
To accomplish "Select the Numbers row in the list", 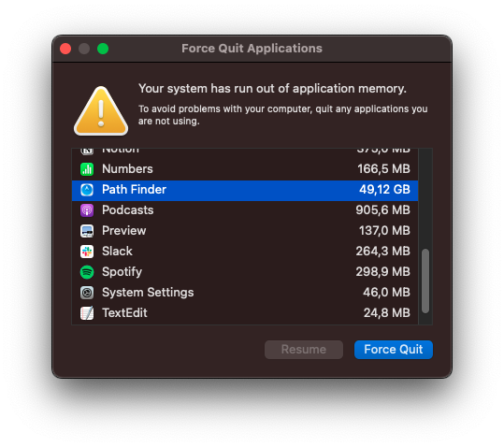I will [245, 169].
